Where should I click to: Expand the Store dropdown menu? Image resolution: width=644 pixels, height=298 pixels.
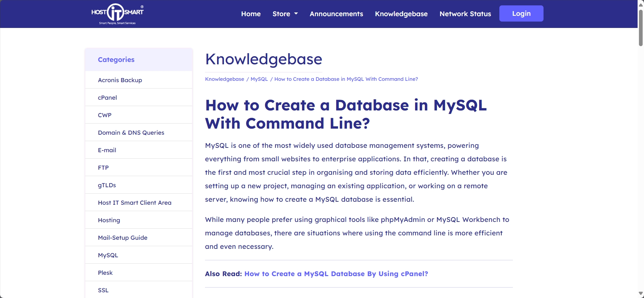point(285,14)
